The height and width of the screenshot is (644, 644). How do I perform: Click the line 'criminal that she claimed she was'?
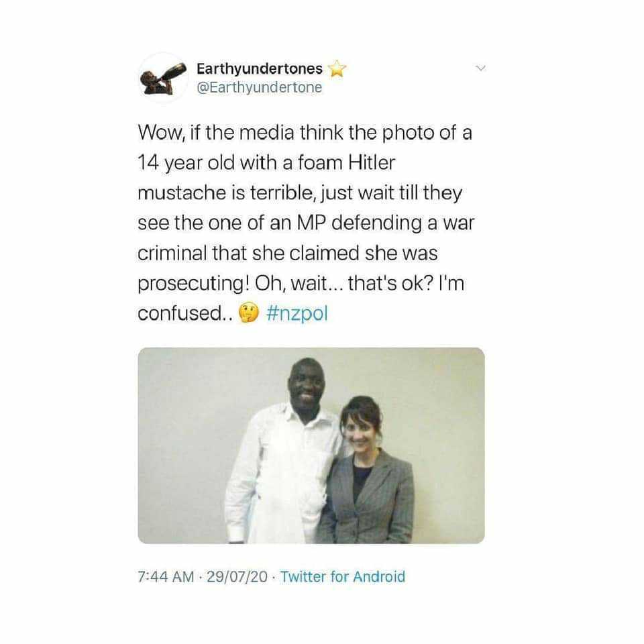[288, 253]
